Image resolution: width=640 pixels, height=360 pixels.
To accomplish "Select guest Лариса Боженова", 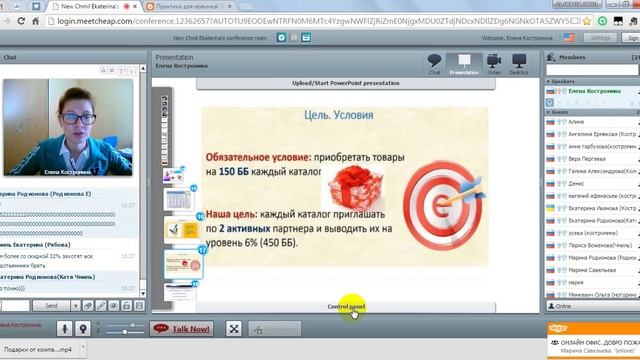I will coord(600,245).
